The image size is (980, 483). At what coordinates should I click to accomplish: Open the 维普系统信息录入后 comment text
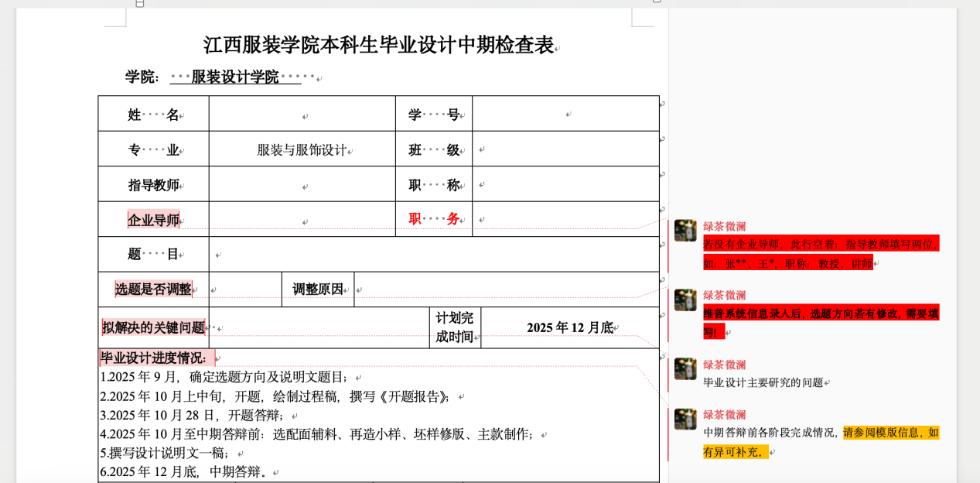click(x=820, y=314)
